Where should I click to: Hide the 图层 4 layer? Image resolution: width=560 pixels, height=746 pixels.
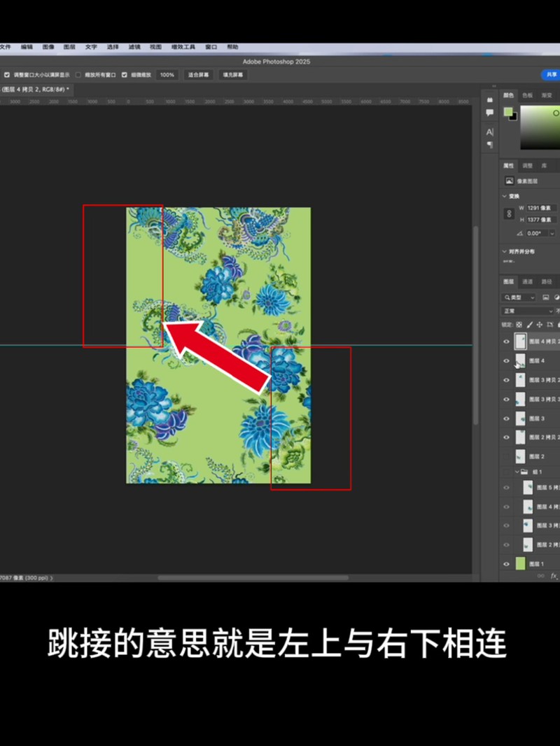tap(507, 361)
